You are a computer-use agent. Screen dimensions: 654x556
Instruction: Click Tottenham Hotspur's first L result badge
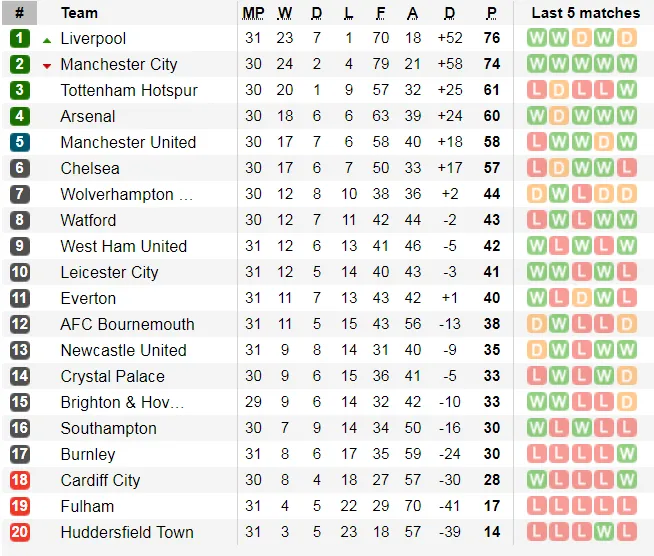click(537, 91)
